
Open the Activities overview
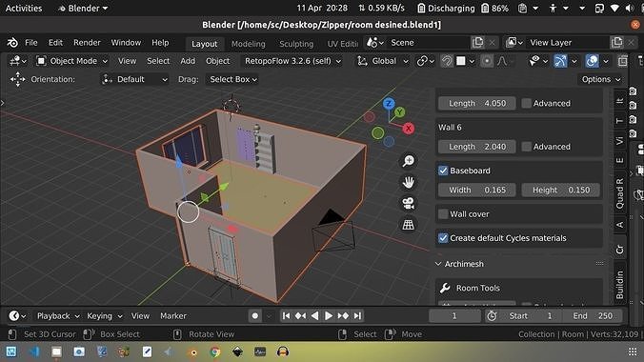tap(24, 8)
